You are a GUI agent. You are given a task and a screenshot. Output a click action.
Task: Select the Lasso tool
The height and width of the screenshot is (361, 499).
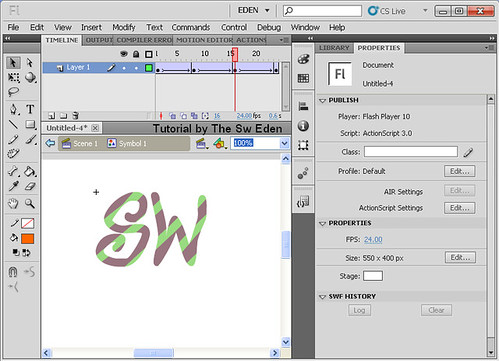coord(13,92)
